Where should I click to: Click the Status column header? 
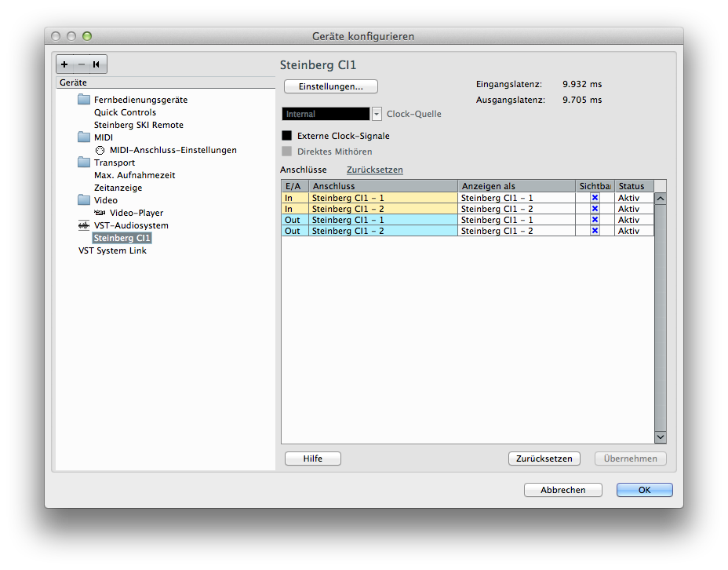(x=634, y=186)
